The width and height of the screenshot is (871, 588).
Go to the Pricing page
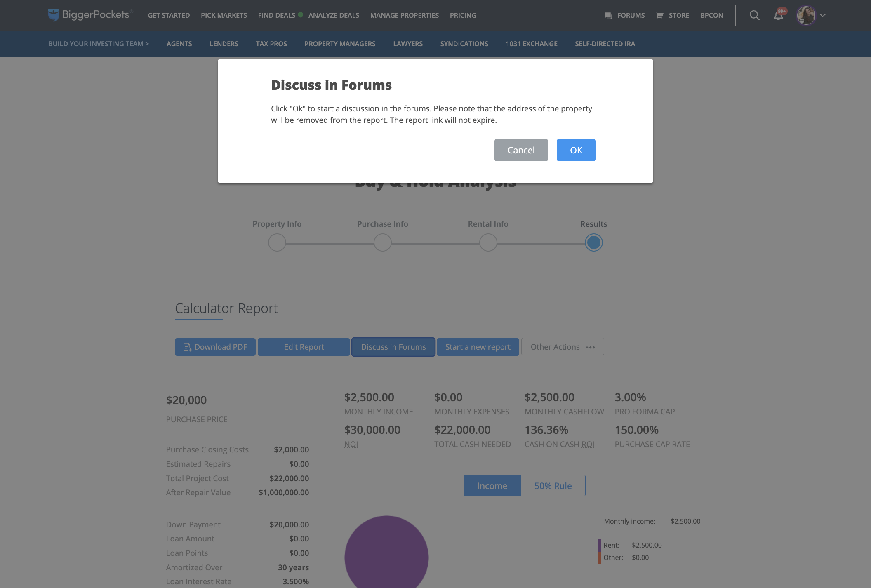point(463,15)
